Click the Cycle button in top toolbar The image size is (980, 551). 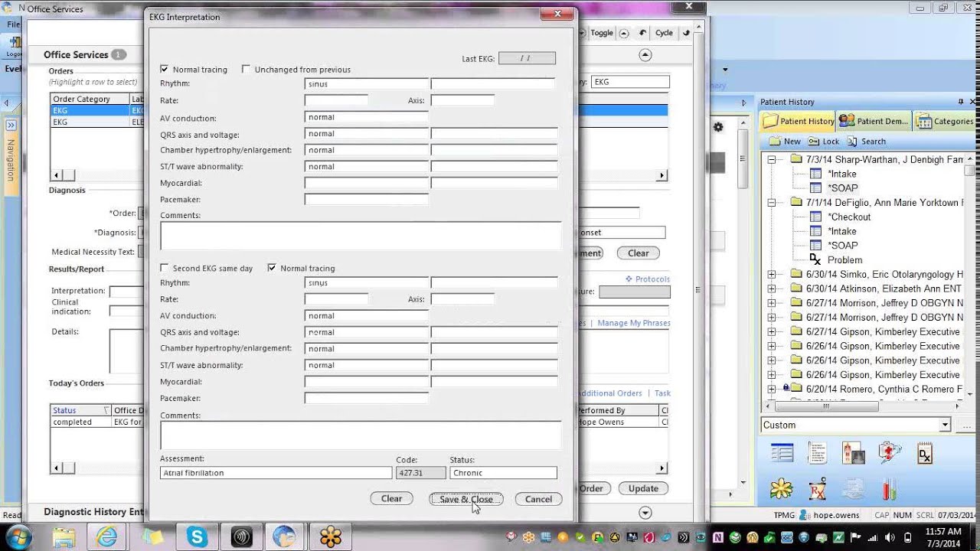point(664,33)
